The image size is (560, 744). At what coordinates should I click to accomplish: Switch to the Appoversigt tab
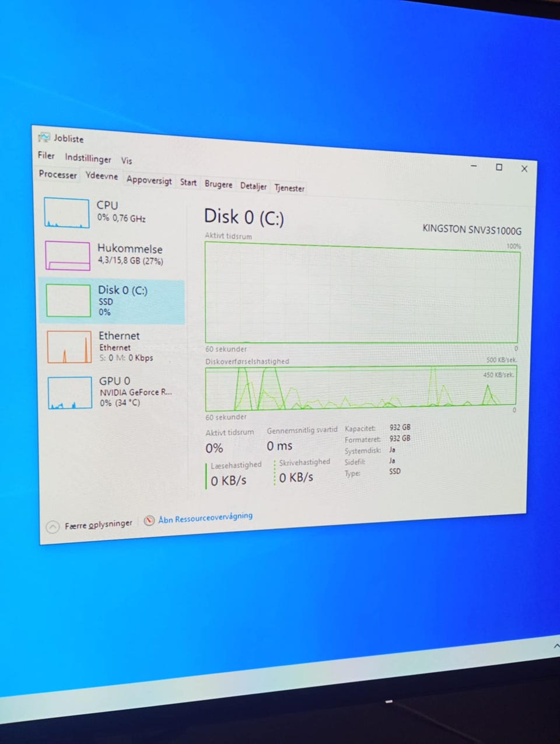click(149, 180)
